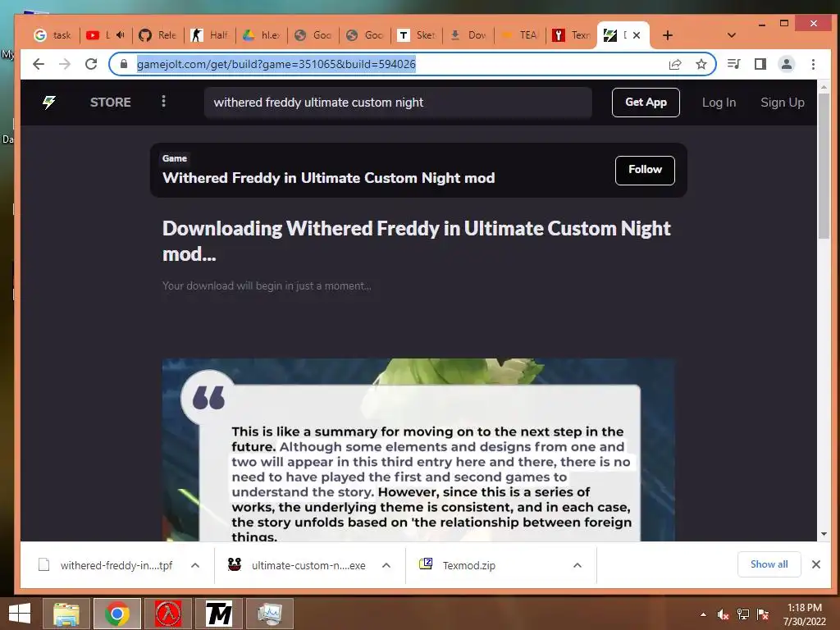
Task: Expand options for the .tpf download
Action: (x=195, y=565)
